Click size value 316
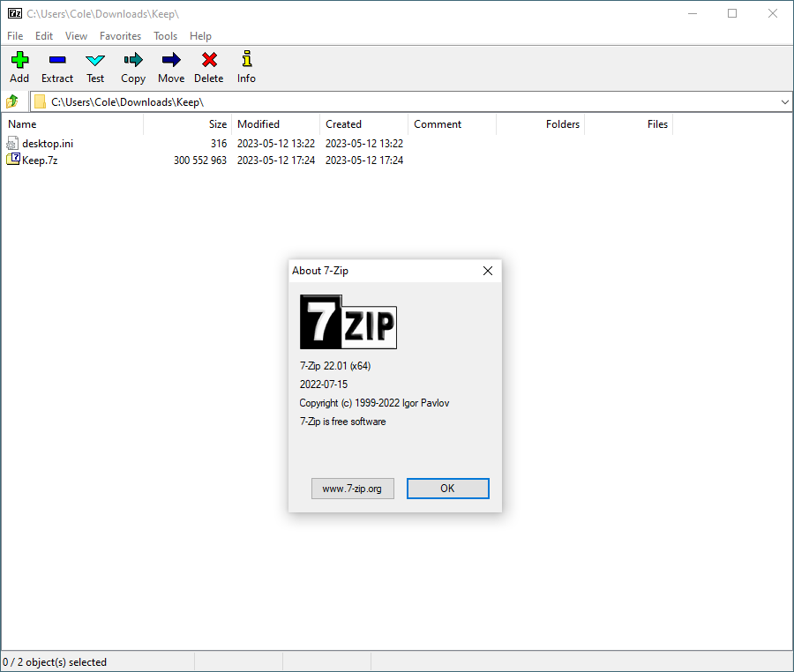This screenshot has height=672, width=794. [x=219, y=144]
